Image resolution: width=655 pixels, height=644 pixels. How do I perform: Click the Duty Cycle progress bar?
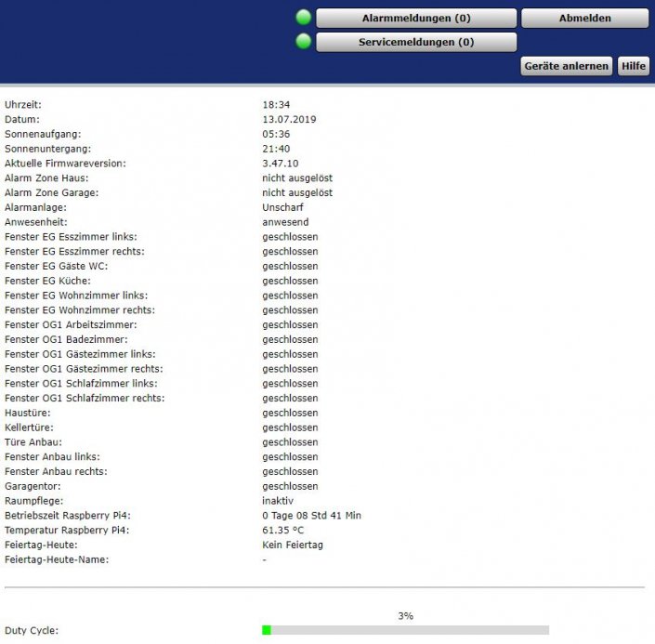405,630
